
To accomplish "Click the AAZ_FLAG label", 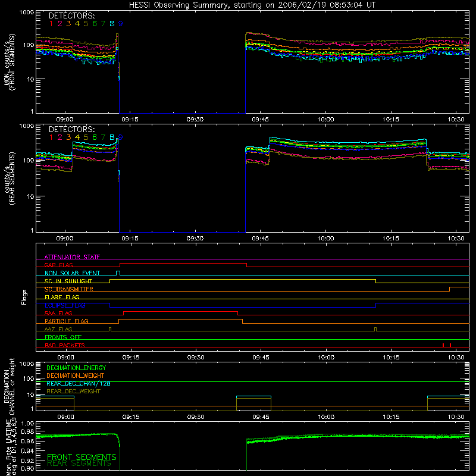I will [58, 329].
